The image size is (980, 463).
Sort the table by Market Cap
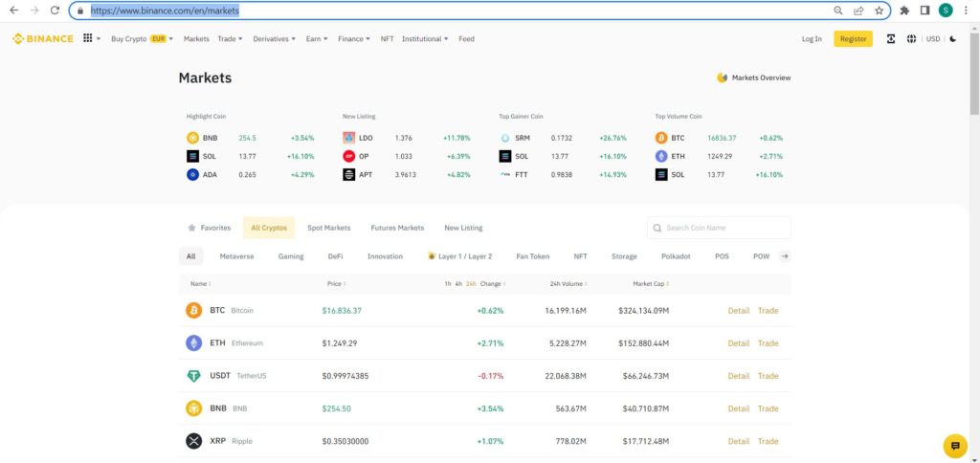point(651,284)
